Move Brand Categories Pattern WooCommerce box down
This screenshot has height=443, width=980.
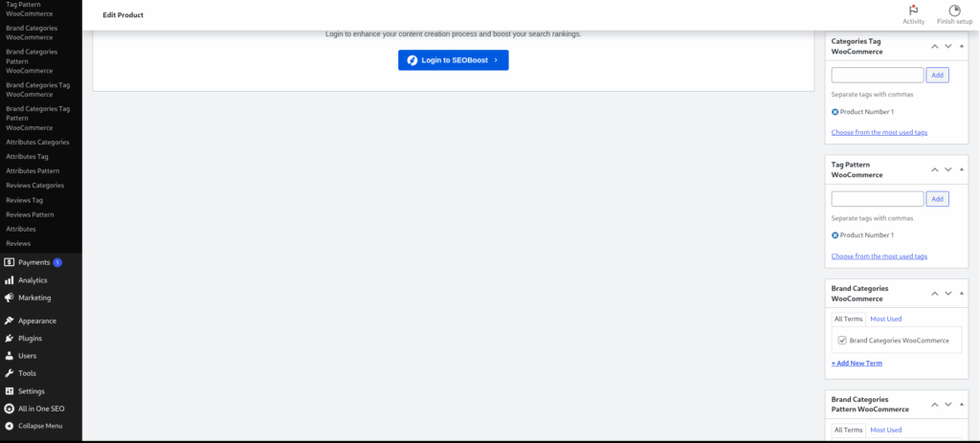tap(948, 405)
